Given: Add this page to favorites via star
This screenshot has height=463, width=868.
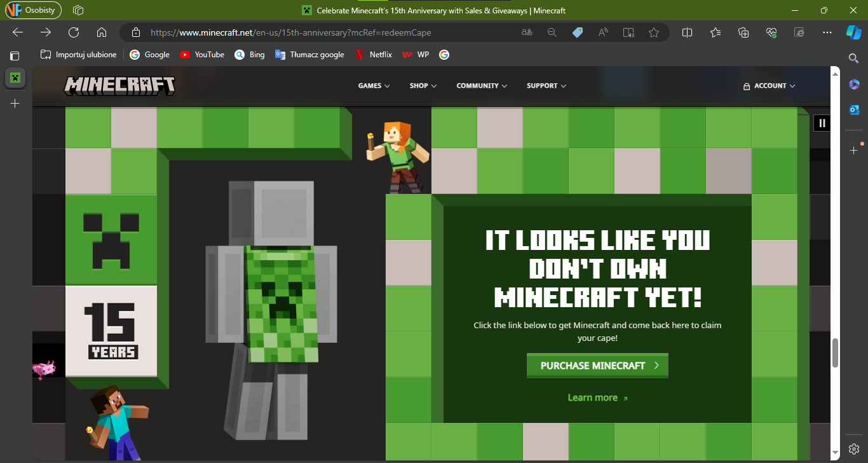Looking at the screenshot, I should point(654,32).
